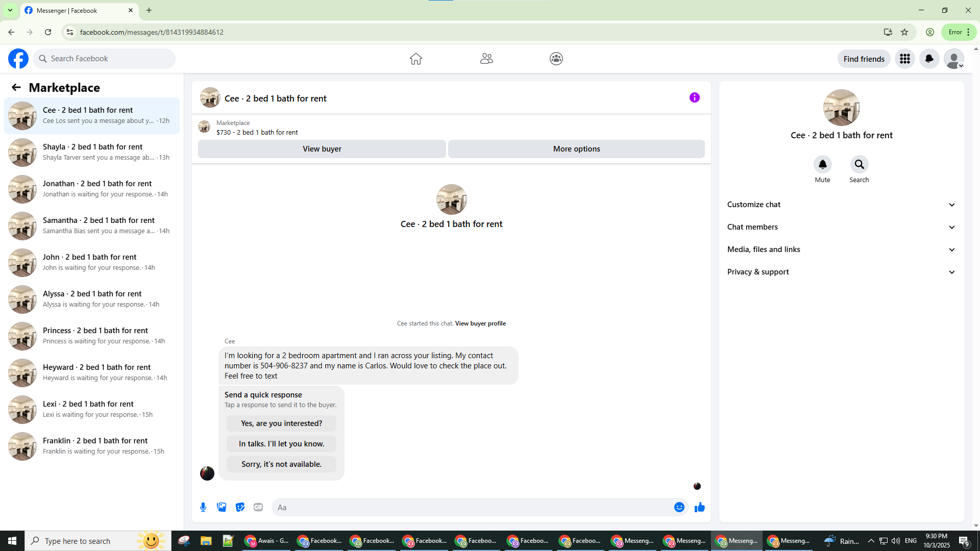980x551 pixels.
Task: Expand Privacy & support section
Action: pyautogui.click(x=841, y=272)
